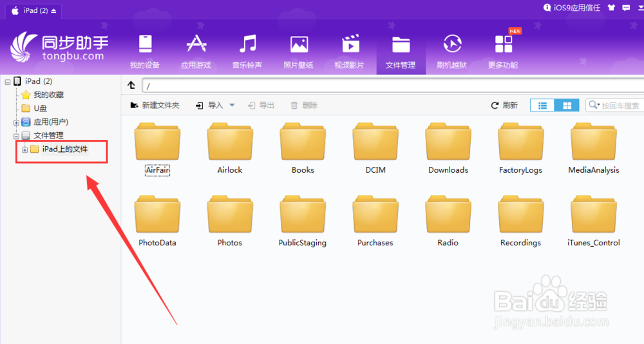Refresh (刷新) the file list
This screenshot has width=644, height=344.
(x=504, y=106)
